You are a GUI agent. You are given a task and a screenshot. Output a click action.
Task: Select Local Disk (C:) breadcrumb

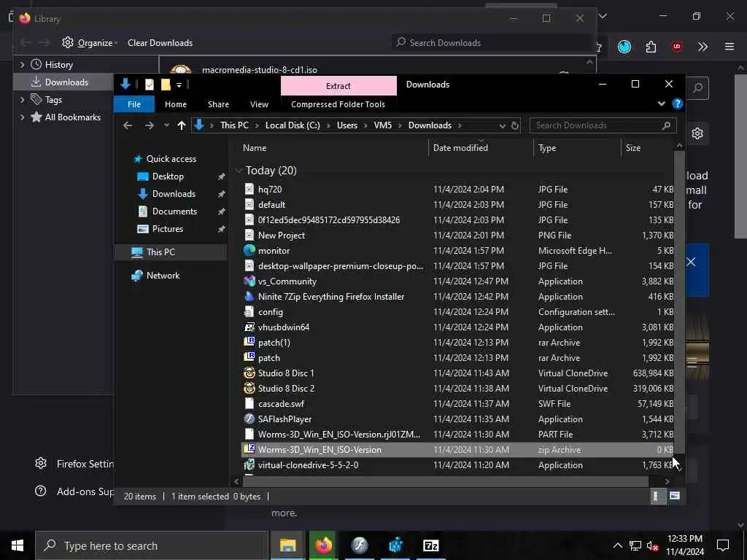tap(293, 125)
